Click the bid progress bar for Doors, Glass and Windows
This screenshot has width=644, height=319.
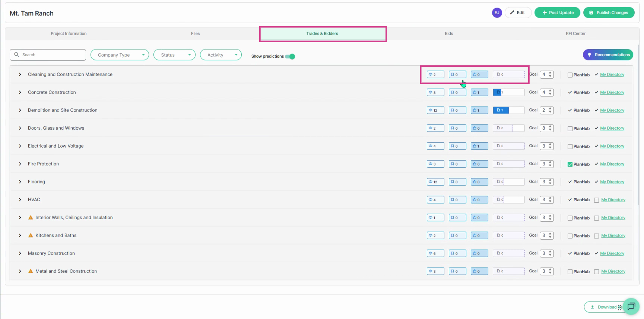[x=509, y=128]
